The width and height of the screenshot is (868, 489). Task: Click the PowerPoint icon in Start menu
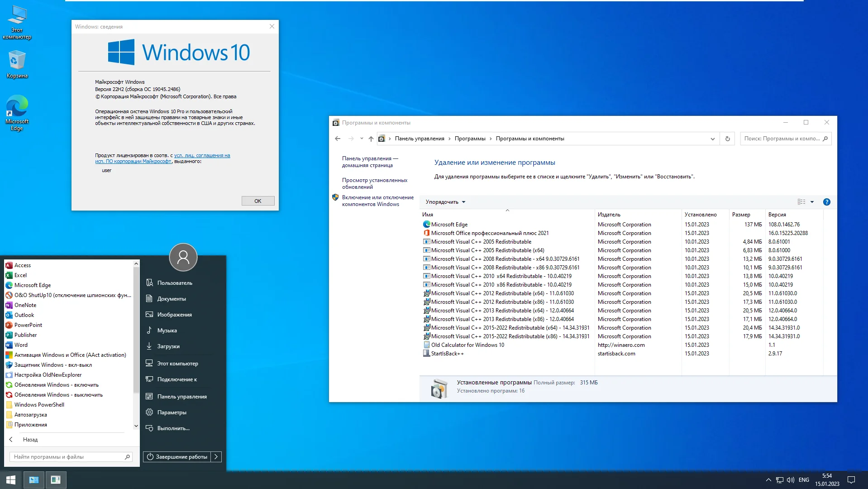[x=9, y=325]
